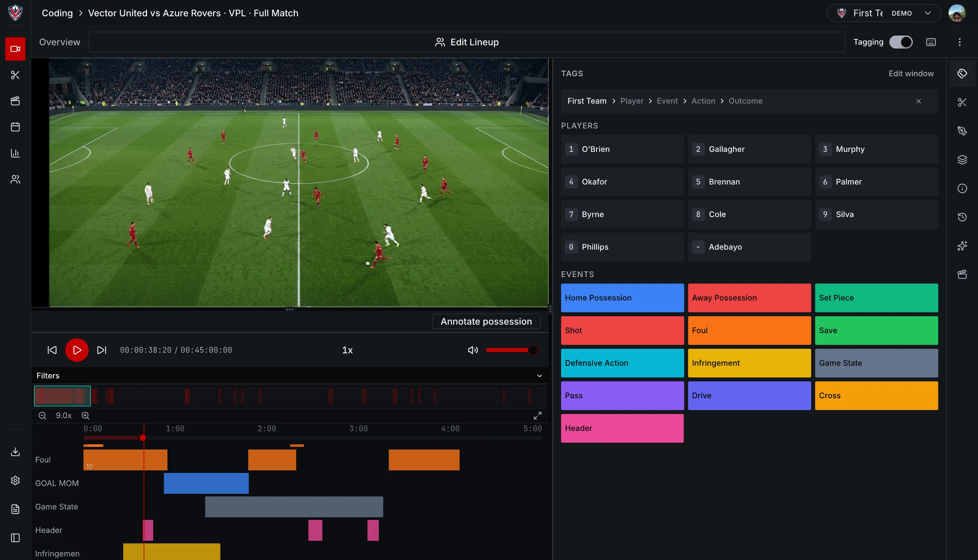Image resolution: width=978 pixels, height=560 pixels.
Task: Select the blue GOAL MOM timeline clip
Action: click(206, 483)
